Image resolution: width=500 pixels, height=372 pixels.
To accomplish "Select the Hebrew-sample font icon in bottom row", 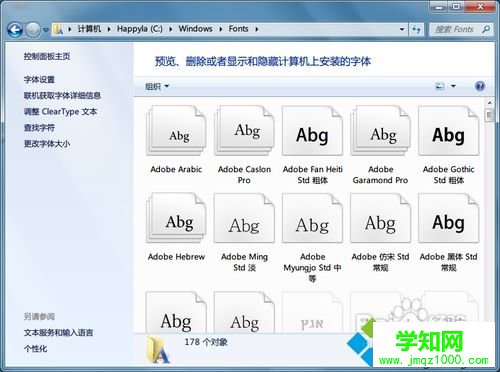I will click(312, 312).
